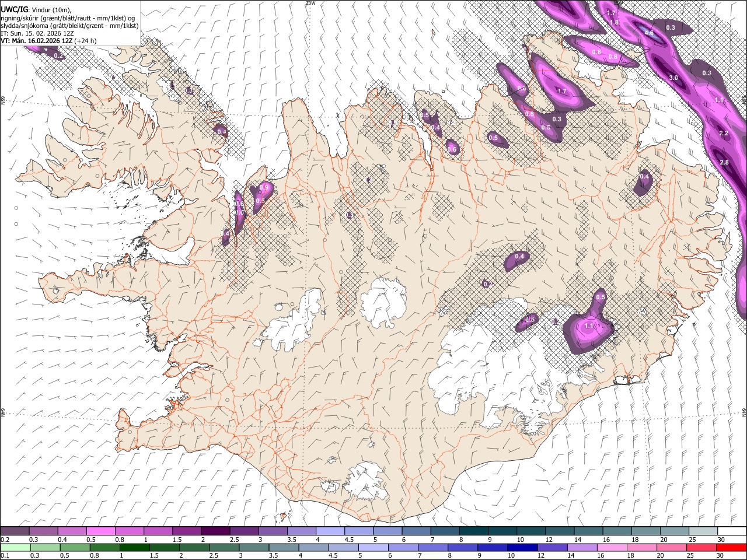Viewport: 747px width, 560px height.
Task: Click the 1.8 precipitation value on the map
Action: click(x=614, y=22)
